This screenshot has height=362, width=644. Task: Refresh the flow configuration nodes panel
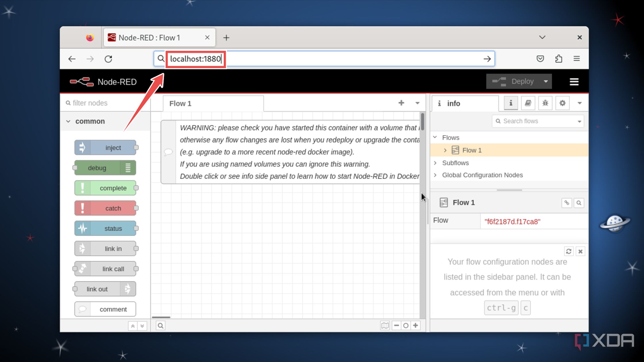pos(568,251)
